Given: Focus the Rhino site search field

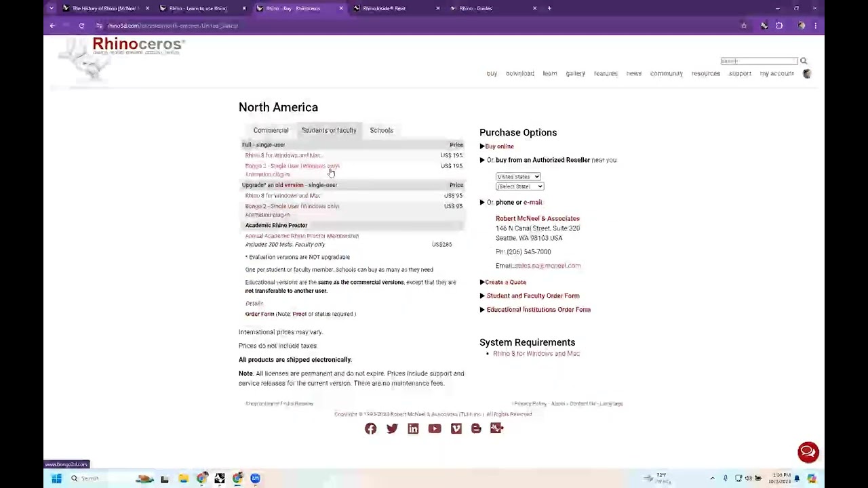Looking at the screenshot, I should [x=759, y=61].
